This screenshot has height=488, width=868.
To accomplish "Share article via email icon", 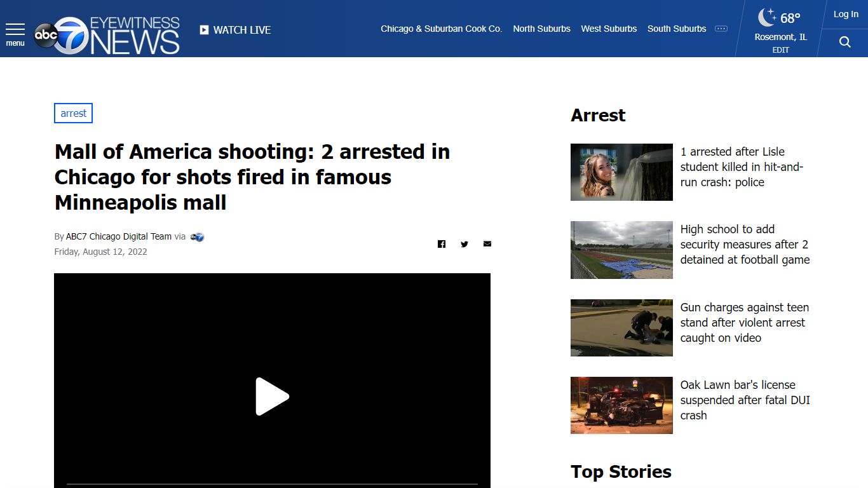I will [487, 244].
